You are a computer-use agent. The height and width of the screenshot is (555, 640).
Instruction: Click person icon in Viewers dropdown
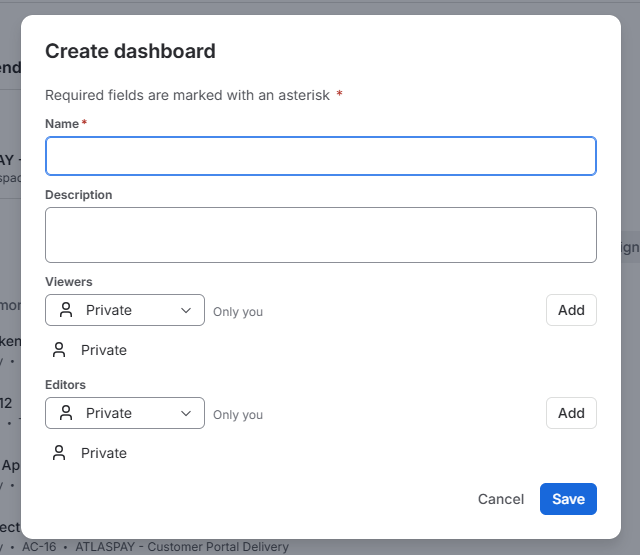click(x=66, y=310)
